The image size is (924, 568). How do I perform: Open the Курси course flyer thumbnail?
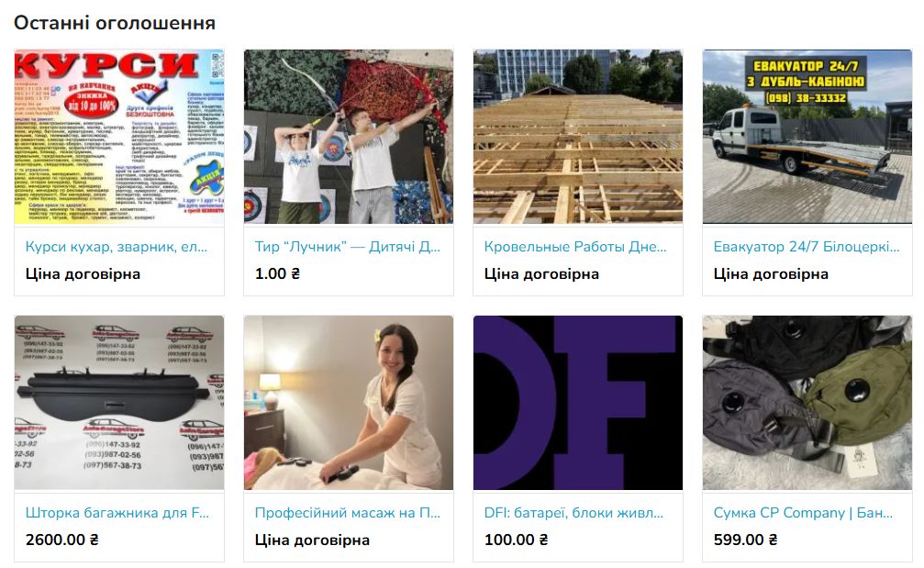point(119,137)
